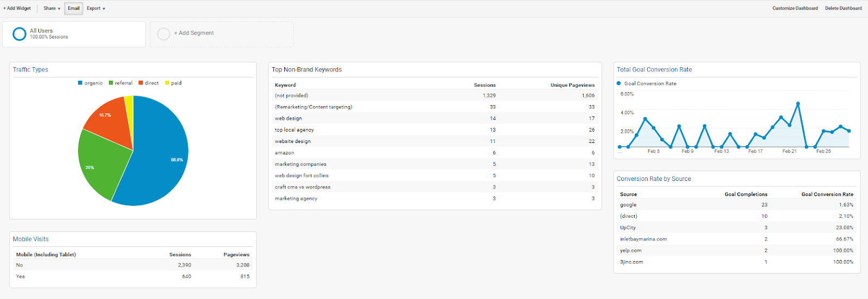Click the 'marketing companies' keyword

point(301,164)
